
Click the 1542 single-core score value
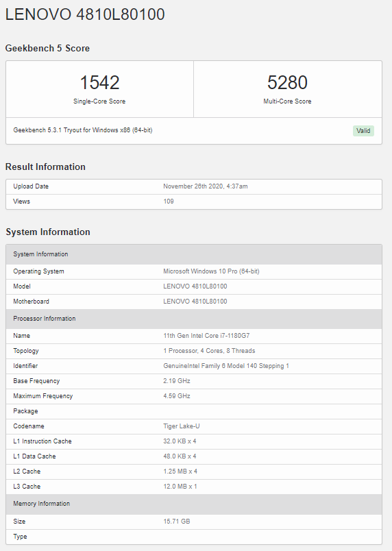[99, 82]
